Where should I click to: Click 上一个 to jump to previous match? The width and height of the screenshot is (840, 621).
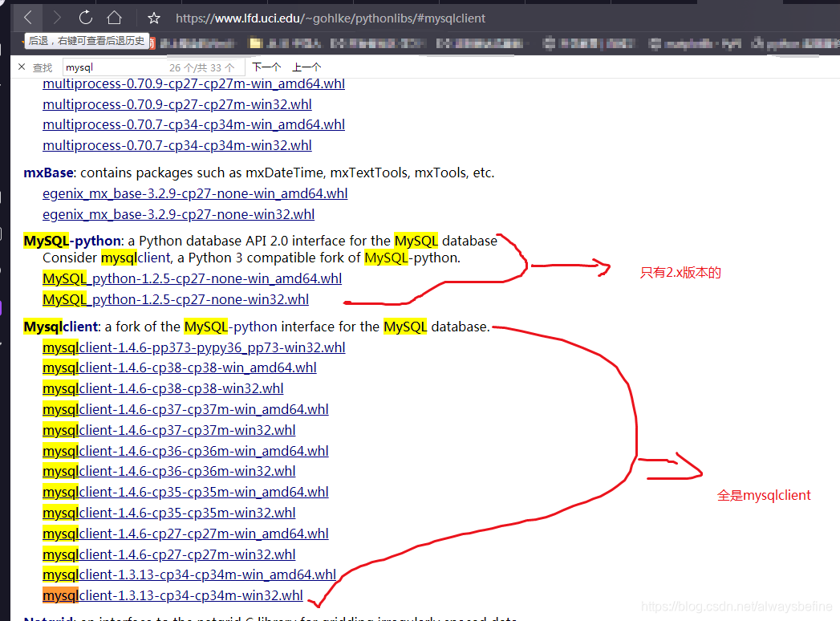click(x=307, y=67)
